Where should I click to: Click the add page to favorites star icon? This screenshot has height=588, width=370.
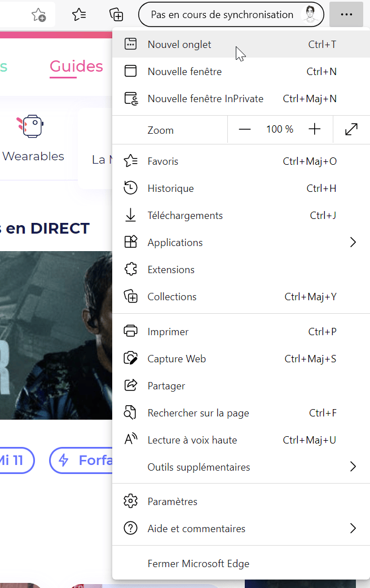[x=38, y=15]
